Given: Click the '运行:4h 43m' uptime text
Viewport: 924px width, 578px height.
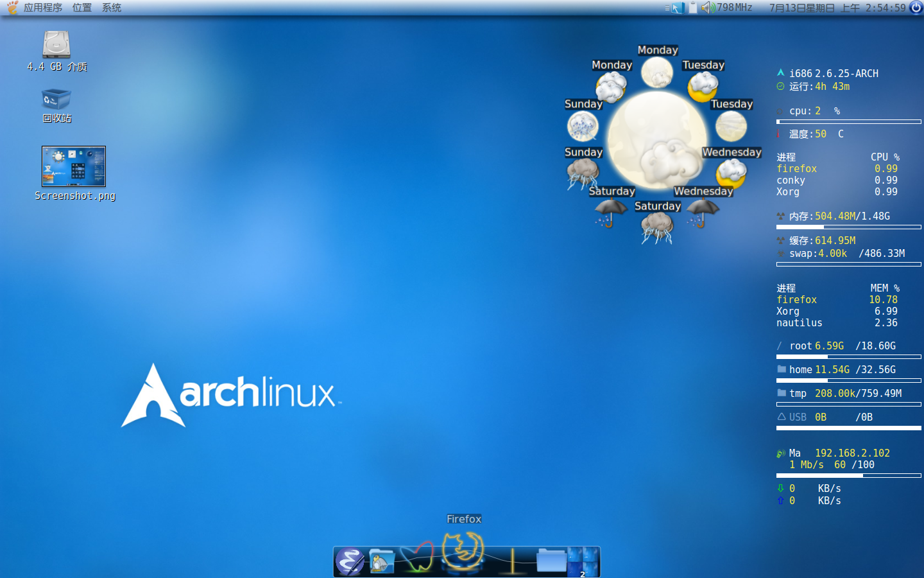Looking at the screenshot, I should coord(819,86).
